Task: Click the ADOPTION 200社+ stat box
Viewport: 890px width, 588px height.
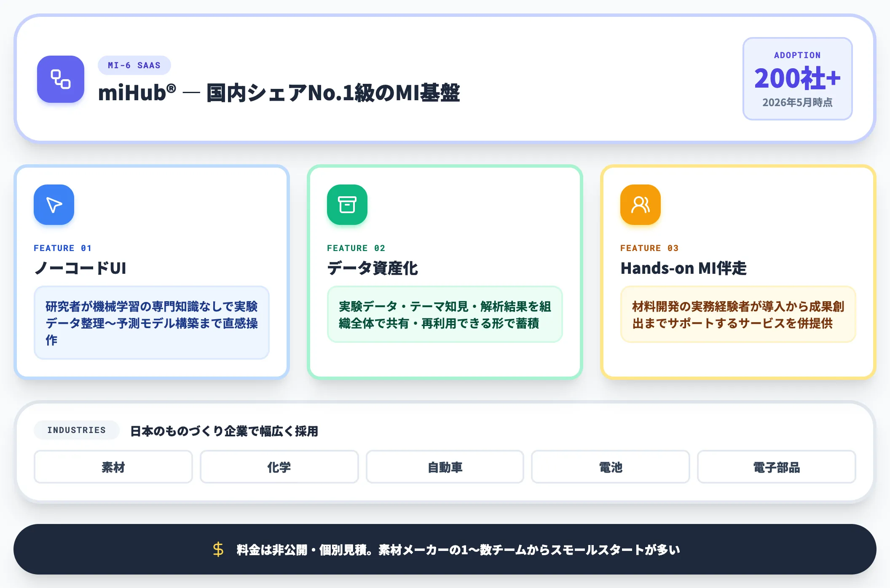Action: 798,79
